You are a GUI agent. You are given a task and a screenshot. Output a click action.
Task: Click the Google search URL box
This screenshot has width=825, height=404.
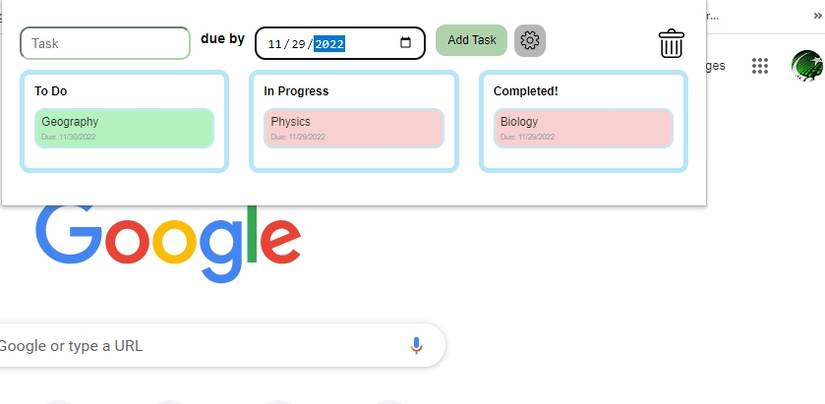(x=200, y=346)
